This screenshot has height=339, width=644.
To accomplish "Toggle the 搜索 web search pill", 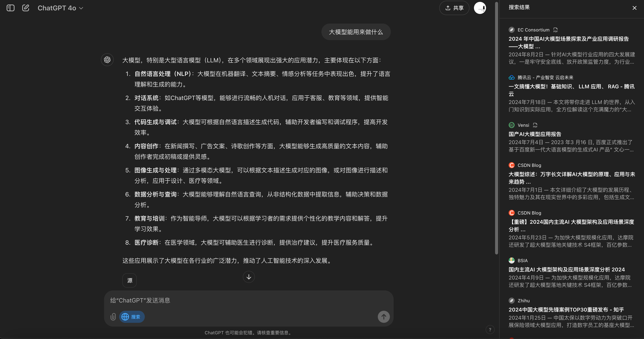I will 132,317.
